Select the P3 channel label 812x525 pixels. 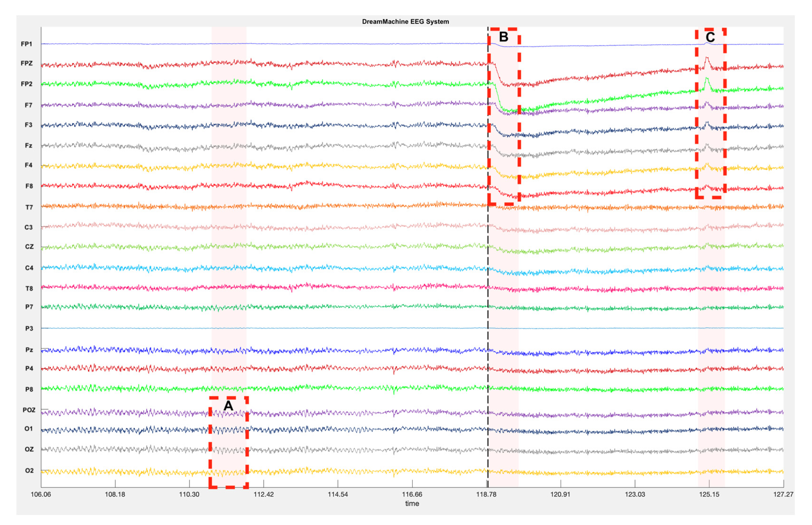click(29, 328)
